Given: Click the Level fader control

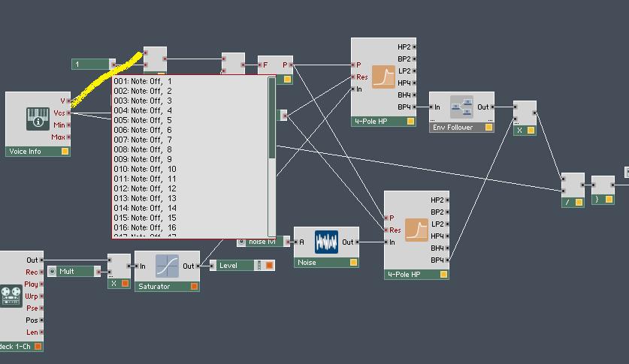Looking at the screenshot, I should point(242,265).
